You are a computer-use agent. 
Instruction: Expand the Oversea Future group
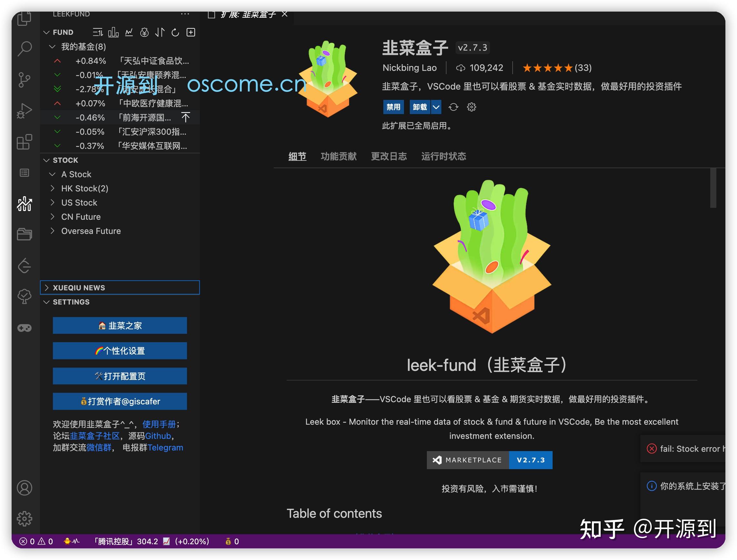52,231
